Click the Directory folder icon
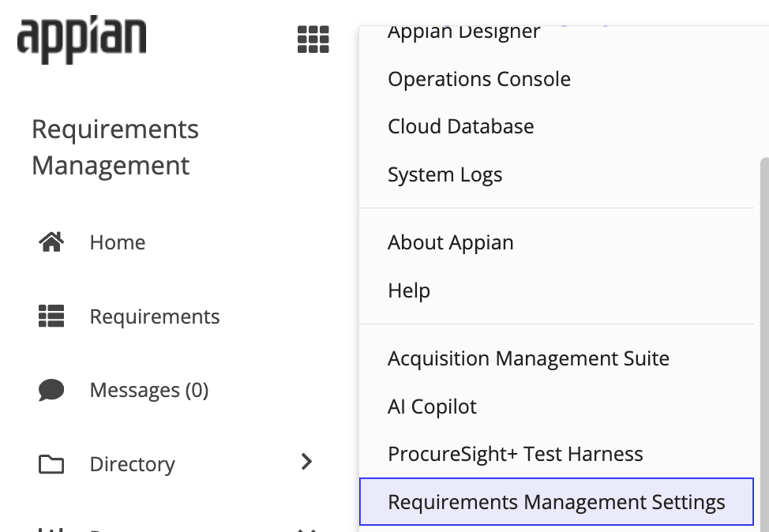This screenshot has width=769, height=532. pyautogui.click(x=51, y=464)
